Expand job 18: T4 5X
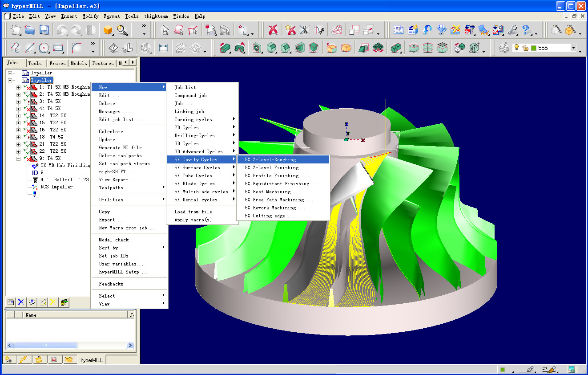Screen dimensions: 588x375 (18, 137)
